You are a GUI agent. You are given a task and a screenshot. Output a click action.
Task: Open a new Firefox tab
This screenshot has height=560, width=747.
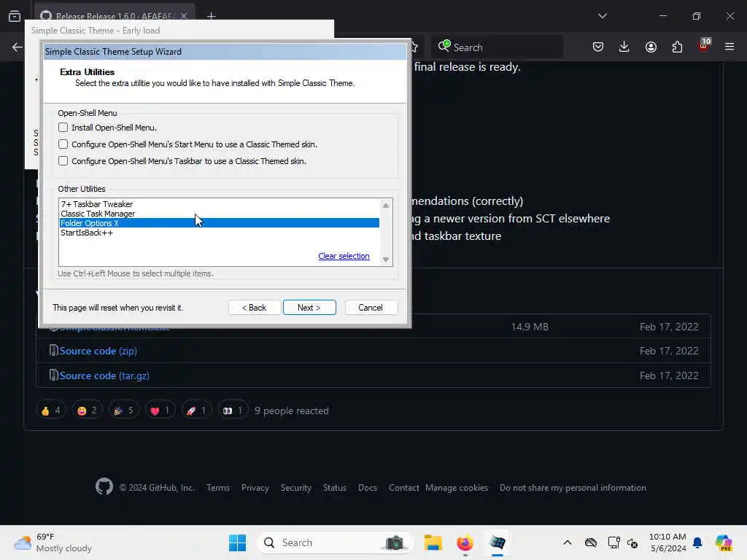[x=212, y=16]
